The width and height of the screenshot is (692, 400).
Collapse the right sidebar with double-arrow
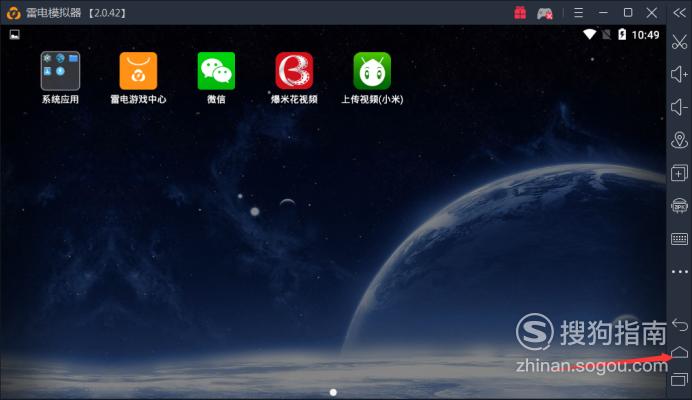click(679, 13)
